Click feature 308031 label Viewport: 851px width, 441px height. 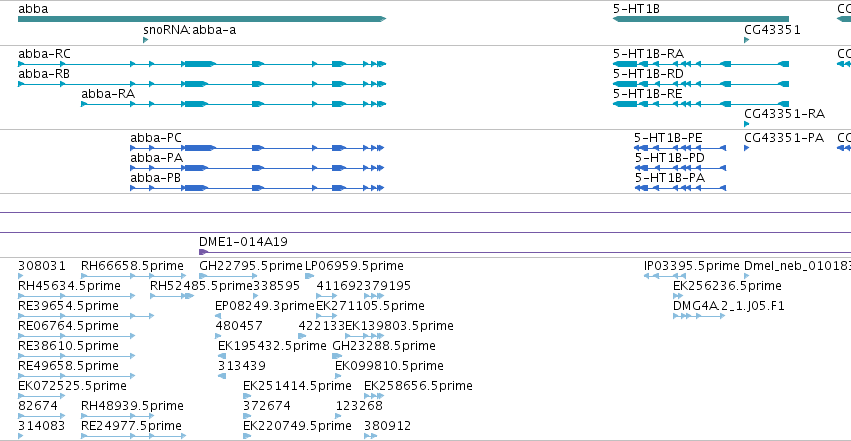point(42,266)
